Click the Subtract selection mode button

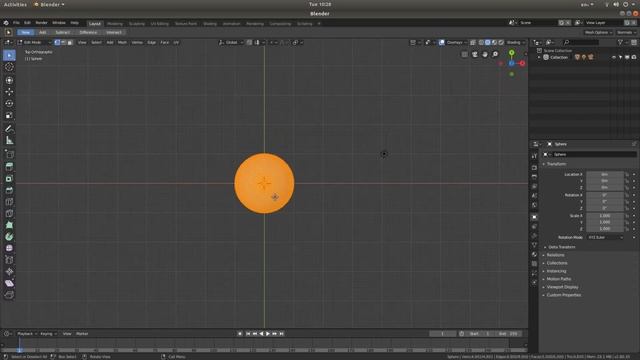click(x=62, y=32)
